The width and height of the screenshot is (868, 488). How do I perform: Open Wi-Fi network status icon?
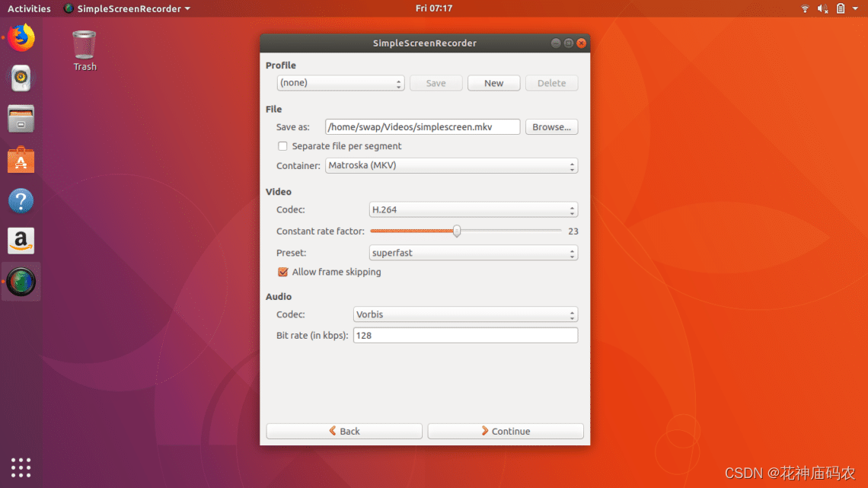tap(805, 8)
